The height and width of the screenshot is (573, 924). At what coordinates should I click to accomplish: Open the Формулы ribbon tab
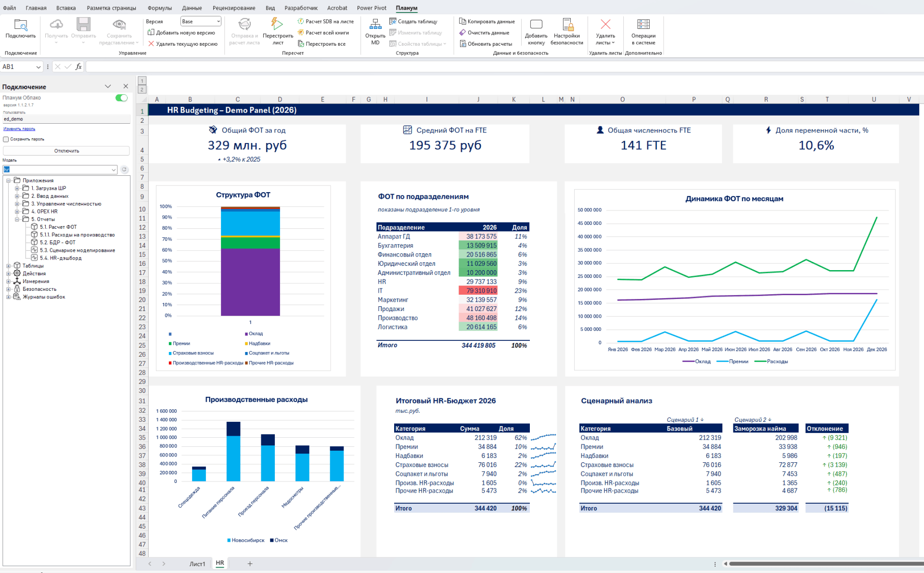(x=159, y=8)
